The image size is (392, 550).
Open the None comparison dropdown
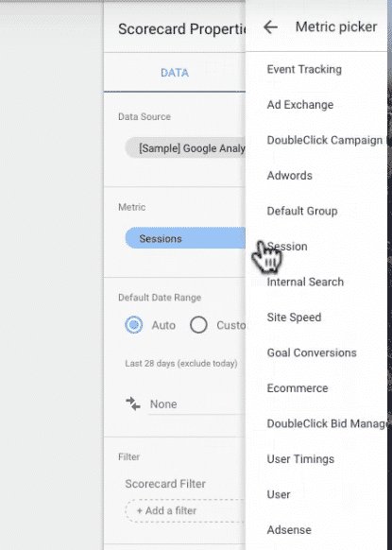tap(196, 404)
